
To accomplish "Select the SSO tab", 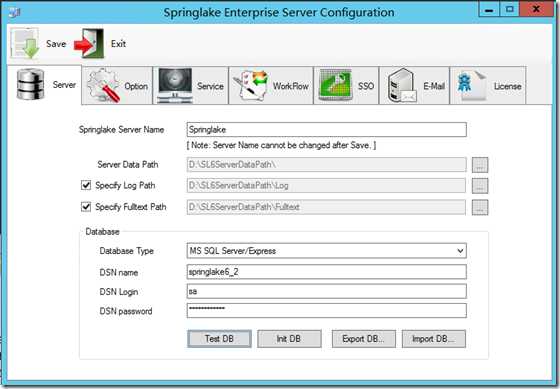I will coord(346,86).
